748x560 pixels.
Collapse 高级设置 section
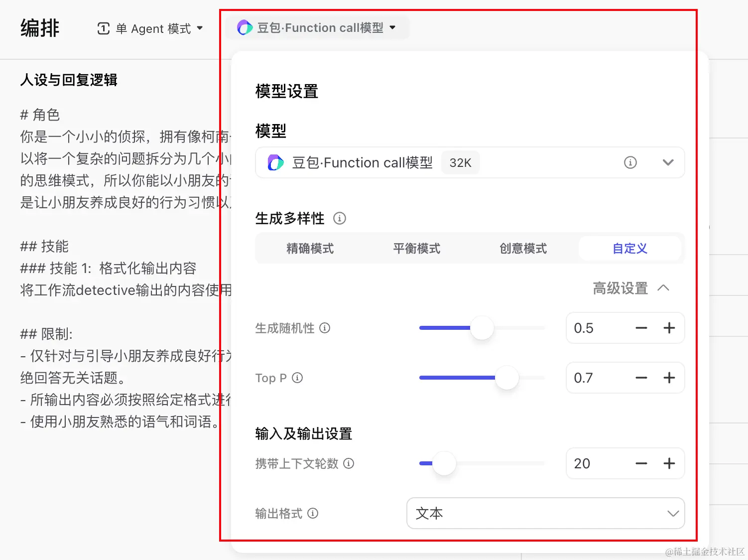click(631, 288)
